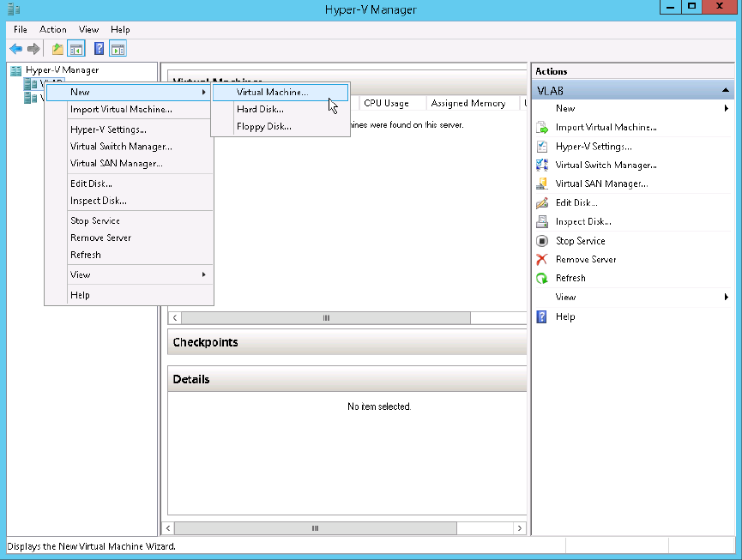Toggle the Show/Hide Console Tree toolbar icon
The image size is (742, 560).
76,49
